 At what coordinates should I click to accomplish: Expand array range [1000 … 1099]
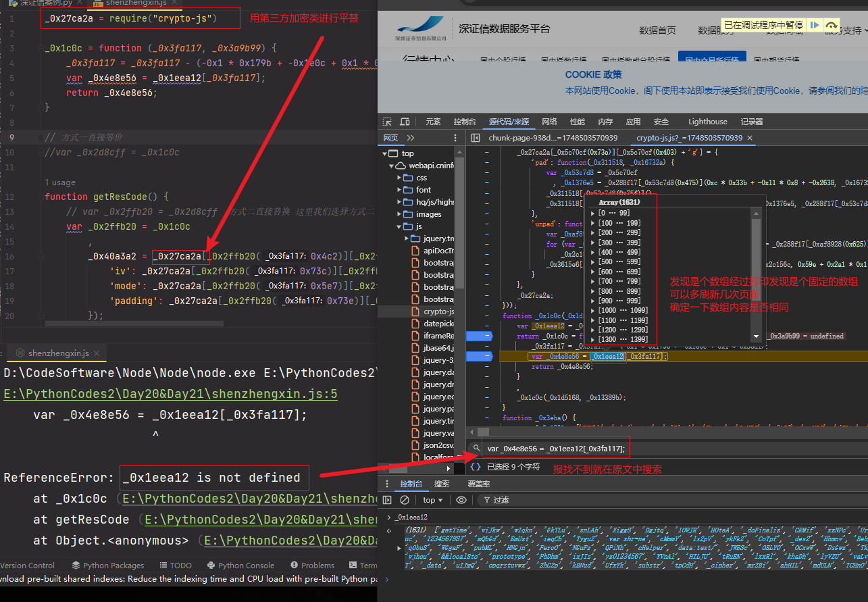pyautogui.click(x=593, y=310)
